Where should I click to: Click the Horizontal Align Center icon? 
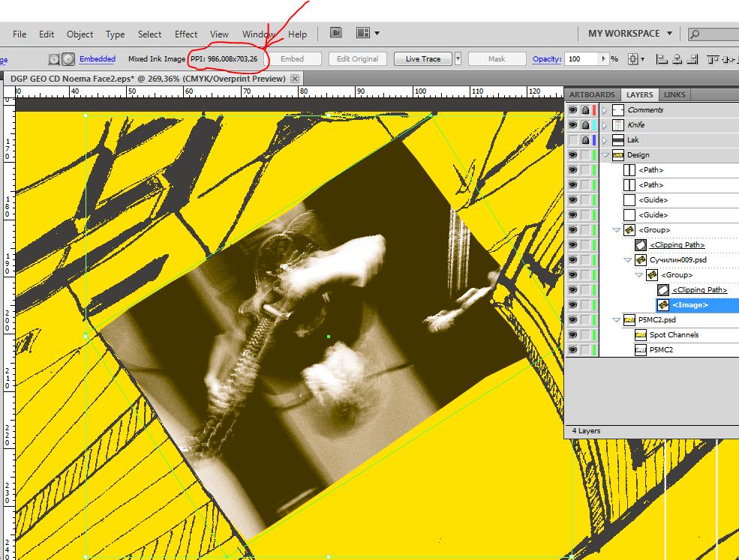click(677, 59)
